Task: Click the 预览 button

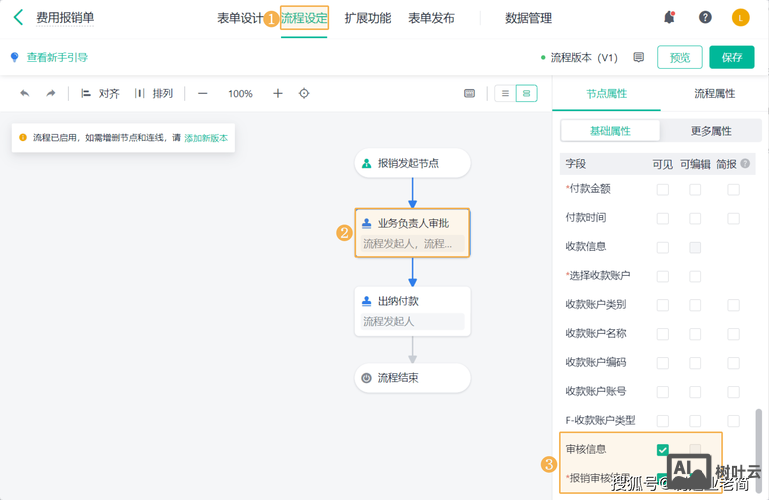Action: pyautogui.click(x=680, y=57)
